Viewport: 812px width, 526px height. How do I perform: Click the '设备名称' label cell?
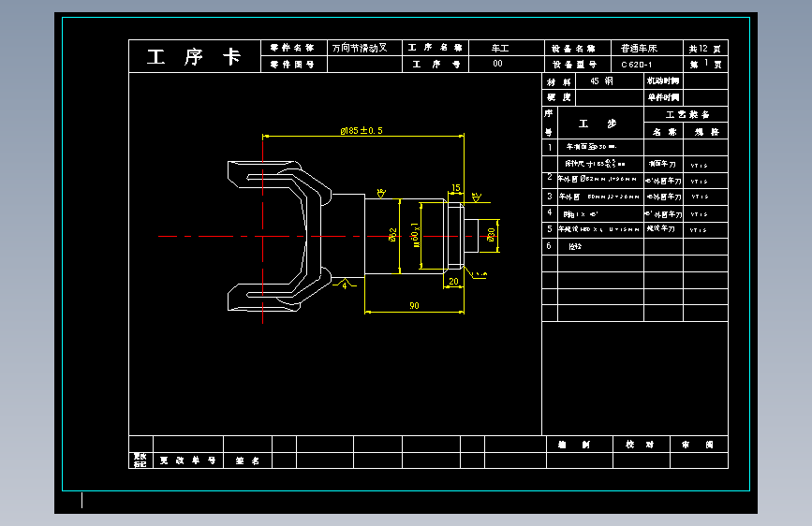click(x=578, y=48)
